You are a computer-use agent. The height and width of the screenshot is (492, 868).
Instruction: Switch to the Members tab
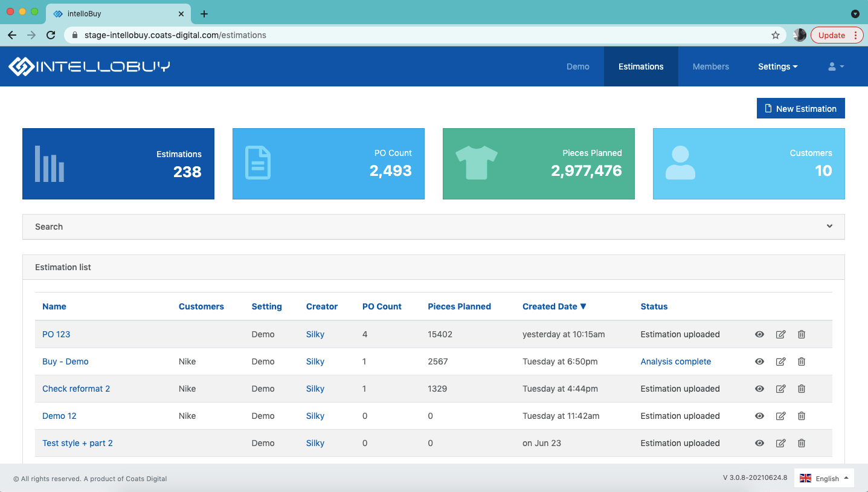coord(711,66)
